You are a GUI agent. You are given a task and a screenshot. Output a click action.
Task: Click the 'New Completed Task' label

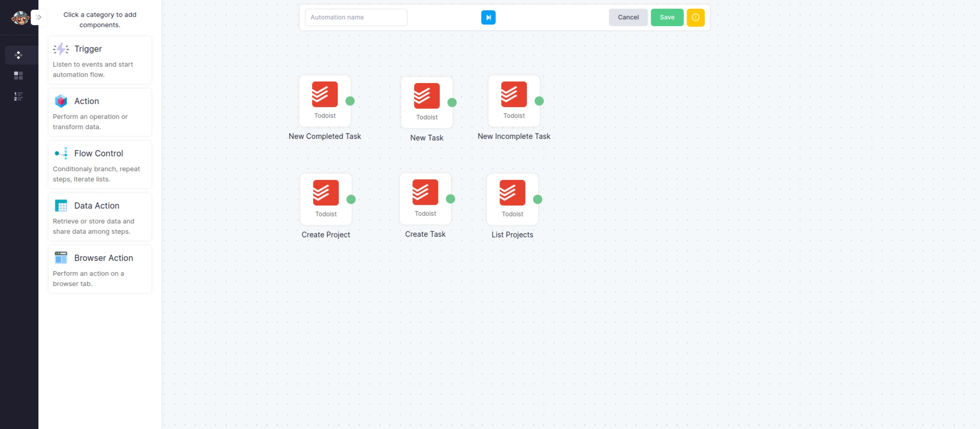pos(325,136)
